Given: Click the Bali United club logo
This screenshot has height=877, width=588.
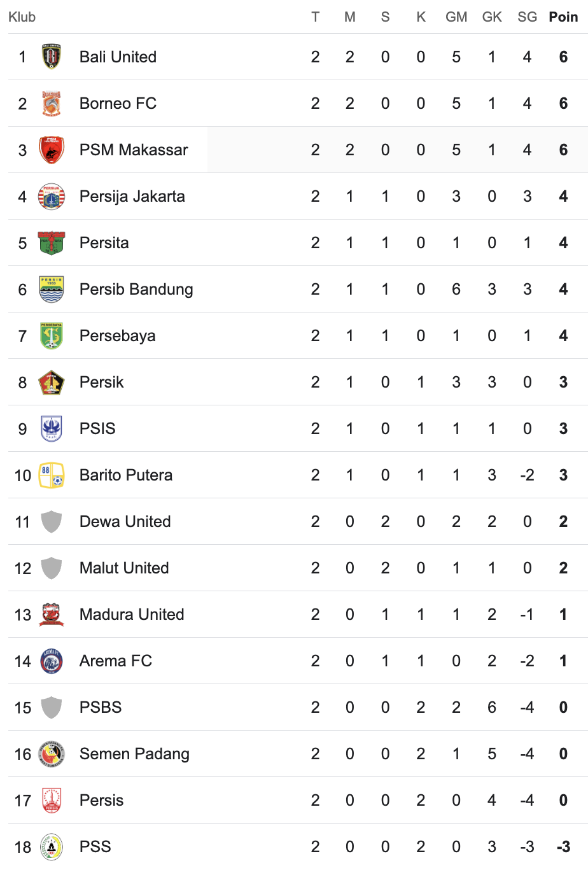Looking at the screenshot, I should [x=52, y=57].
